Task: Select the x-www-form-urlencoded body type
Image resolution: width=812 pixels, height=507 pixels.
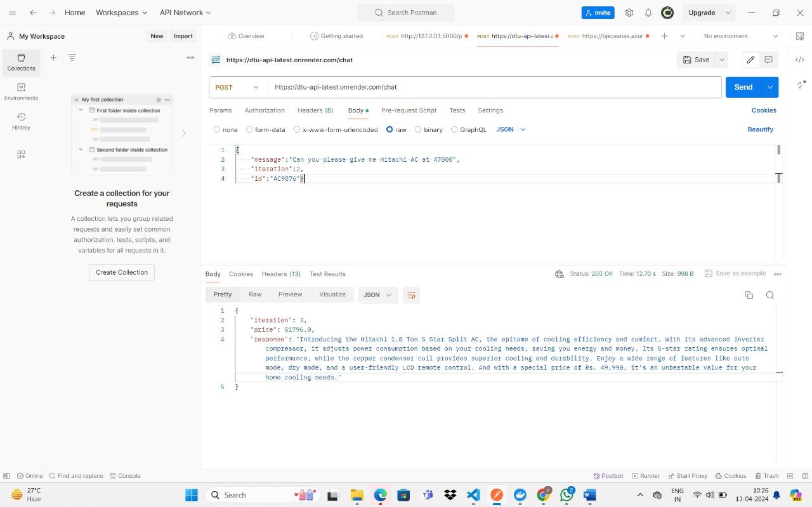Action: [x=336, y=129]
